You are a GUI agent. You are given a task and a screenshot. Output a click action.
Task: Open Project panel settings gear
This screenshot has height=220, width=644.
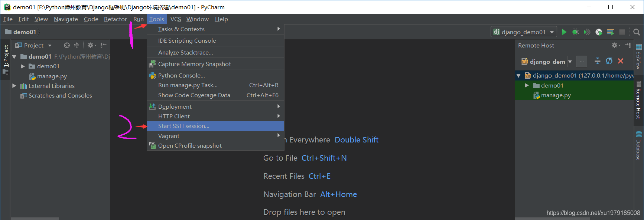[91, 45]
